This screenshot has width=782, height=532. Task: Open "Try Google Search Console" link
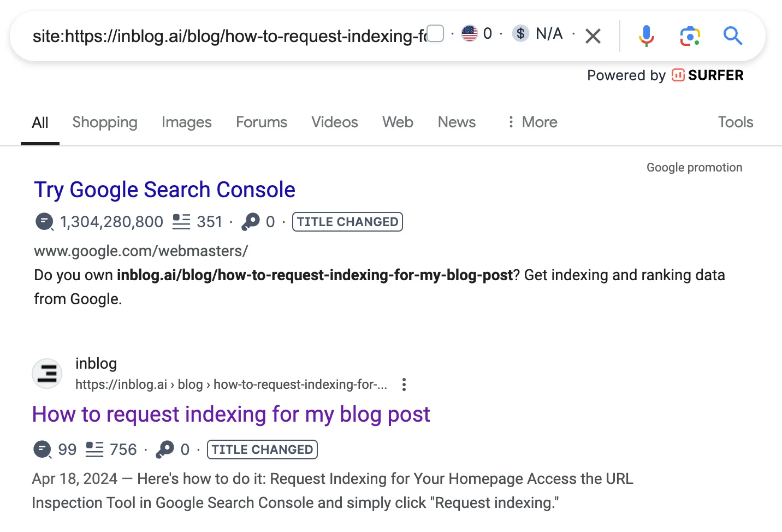(x=164, y=190)
